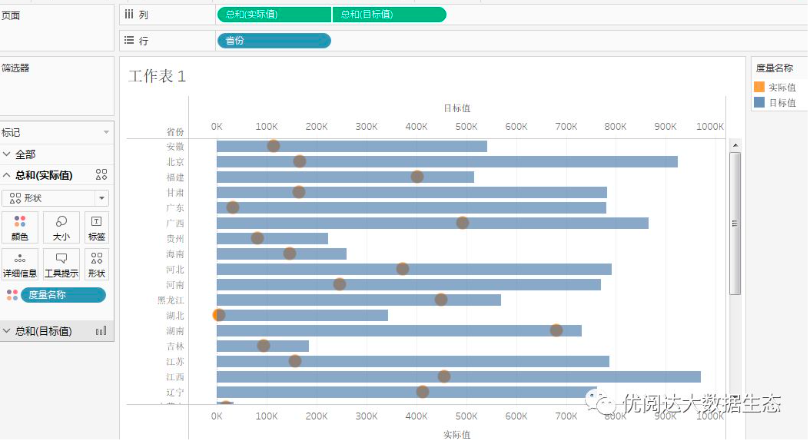The width and height of the screenshot is (808, 441).
Task: Open the 颜色 (Color) marks card
Action: 19,228
